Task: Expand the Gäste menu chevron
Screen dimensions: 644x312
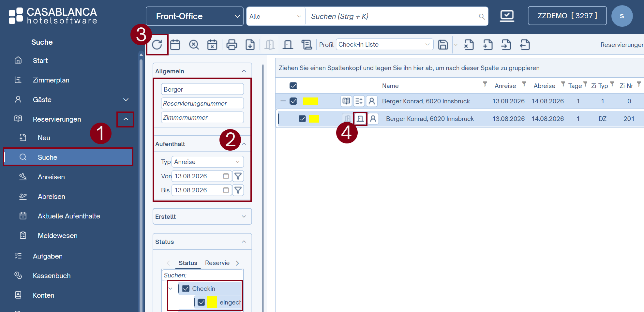Action: 126,100
